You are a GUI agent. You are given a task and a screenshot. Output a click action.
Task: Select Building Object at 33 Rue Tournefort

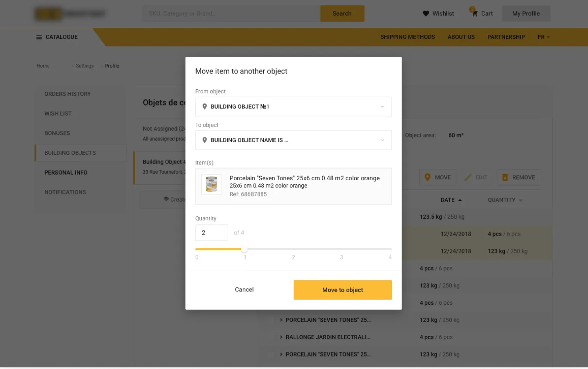160,168
